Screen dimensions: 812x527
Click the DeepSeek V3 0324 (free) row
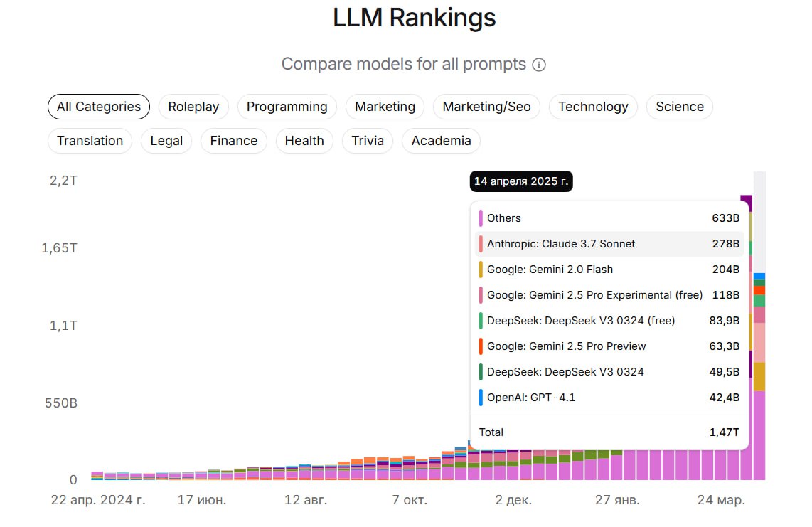pos(609,321)
